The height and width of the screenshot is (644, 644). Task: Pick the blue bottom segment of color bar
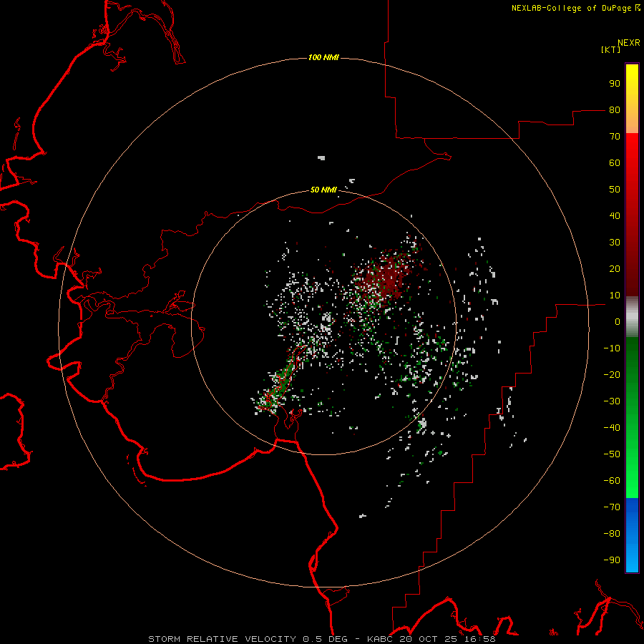pos(632,535)
